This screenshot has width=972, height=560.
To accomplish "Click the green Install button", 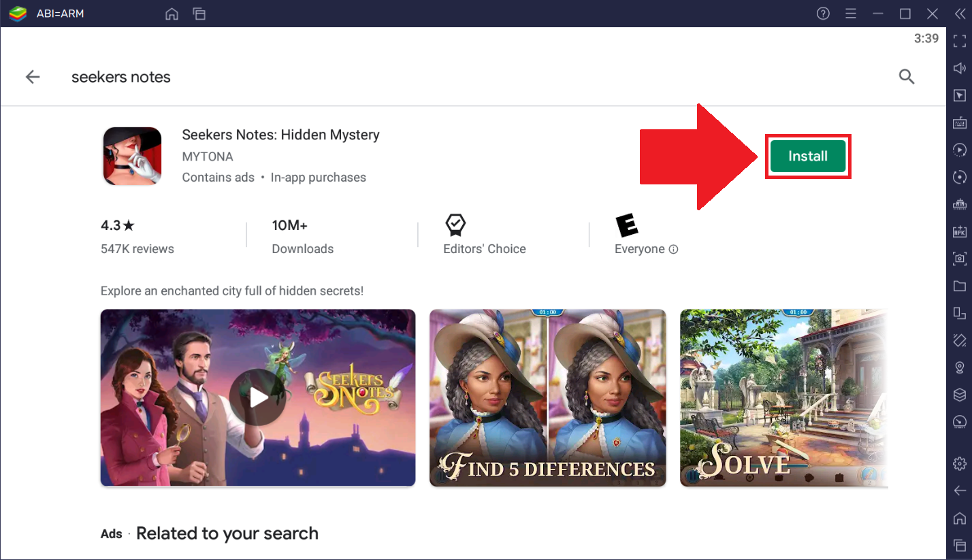I will pos(808,156).
